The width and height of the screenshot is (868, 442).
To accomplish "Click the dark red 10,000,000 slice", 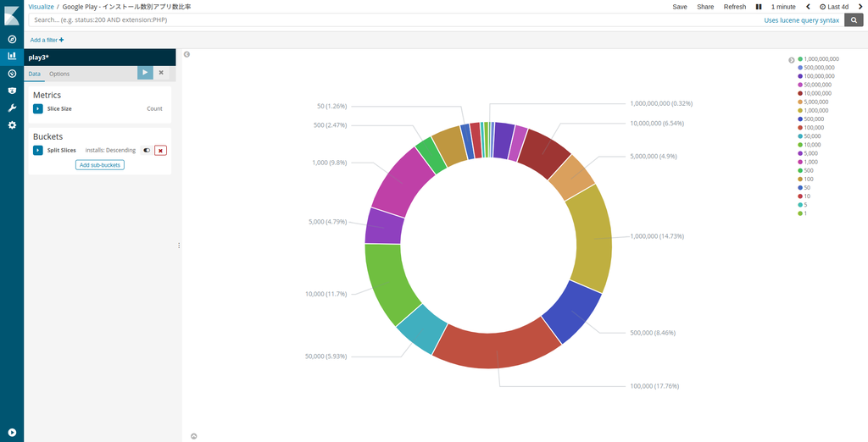I will [543, 152].
